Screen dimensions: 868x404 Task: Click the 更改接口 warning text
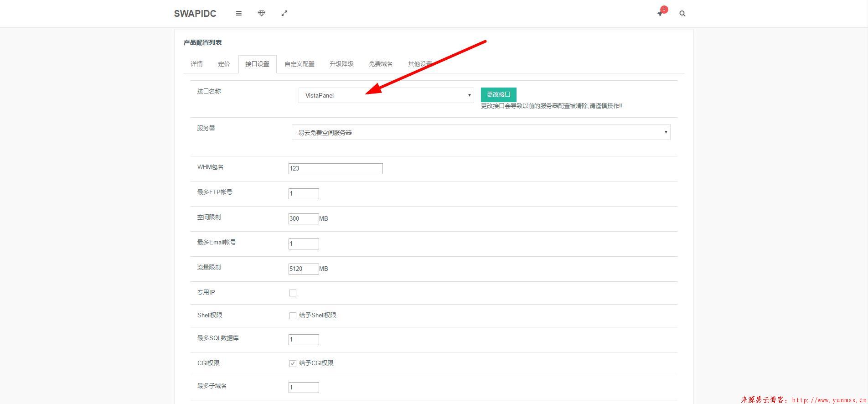point(552,106)
